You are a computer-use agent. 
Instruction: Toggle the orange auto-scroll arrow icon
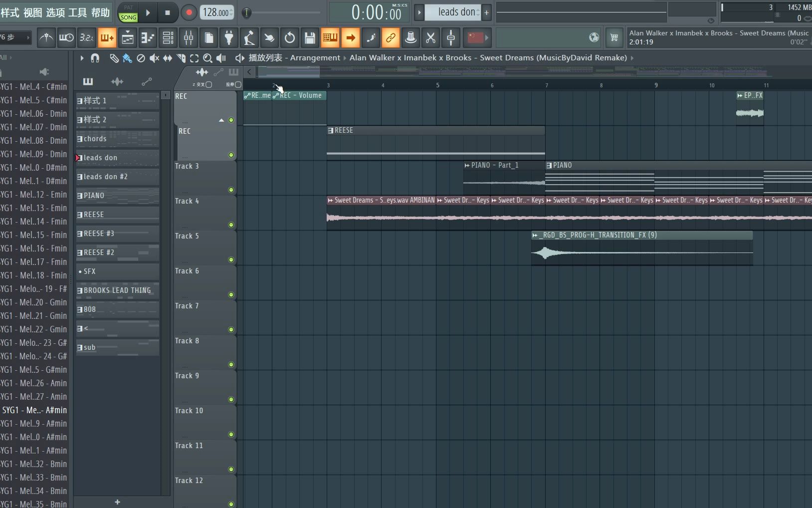click(351, 37)
